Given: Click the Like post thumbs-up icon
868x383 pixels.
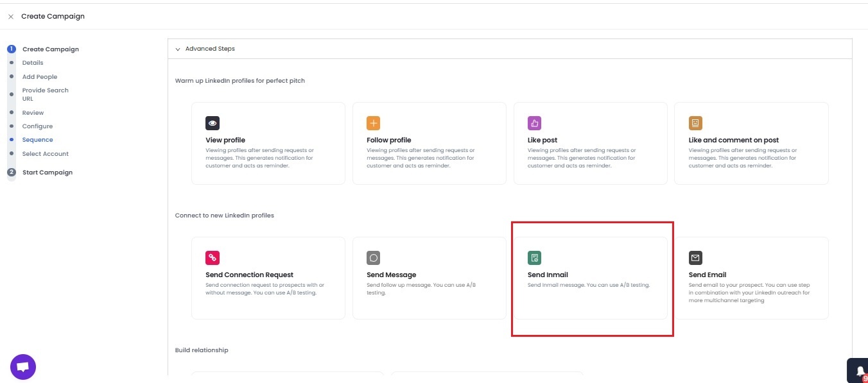Looking at the screenshot, I should pyautogui.click(x=535, y=123).
